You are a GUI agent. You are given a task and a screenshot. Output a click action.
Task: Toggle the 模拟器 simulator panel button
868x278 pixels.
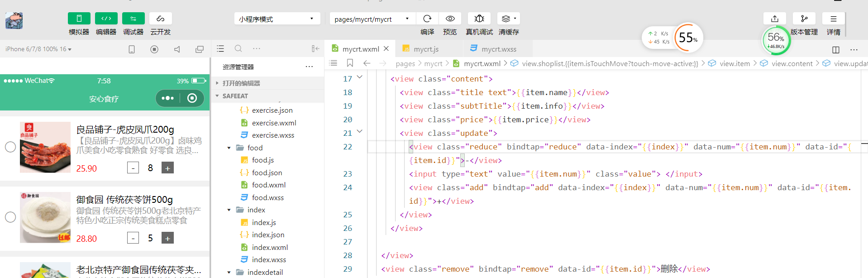pos(79,19)
